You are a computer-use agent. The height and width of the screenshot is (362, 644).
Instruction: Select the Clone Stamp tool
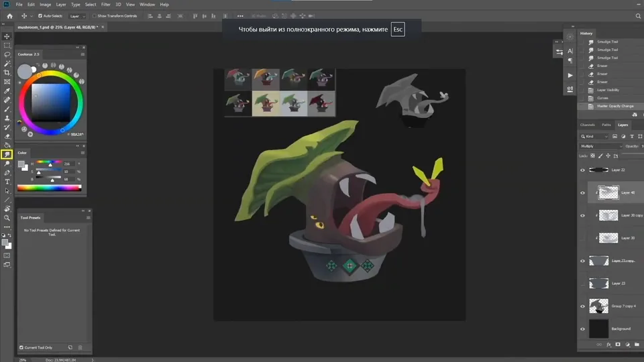click(7, 118)
